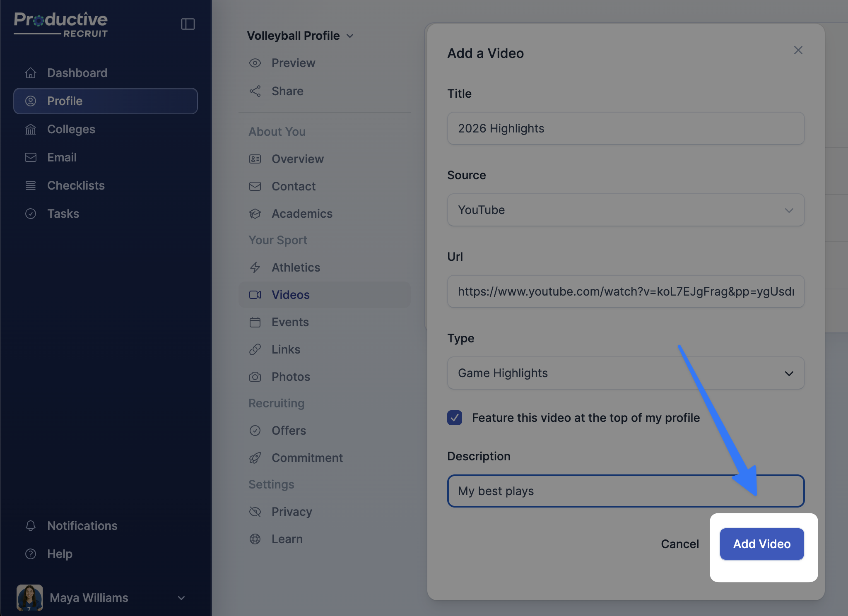Close the dialog with the X

click(x=798, y=50)
